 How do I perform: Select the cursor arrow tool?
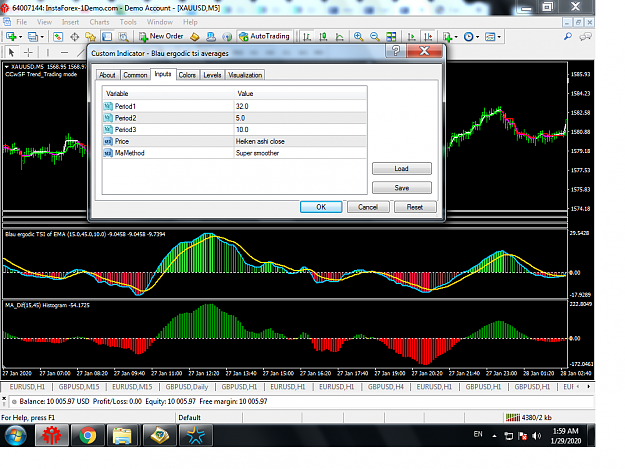11,52
